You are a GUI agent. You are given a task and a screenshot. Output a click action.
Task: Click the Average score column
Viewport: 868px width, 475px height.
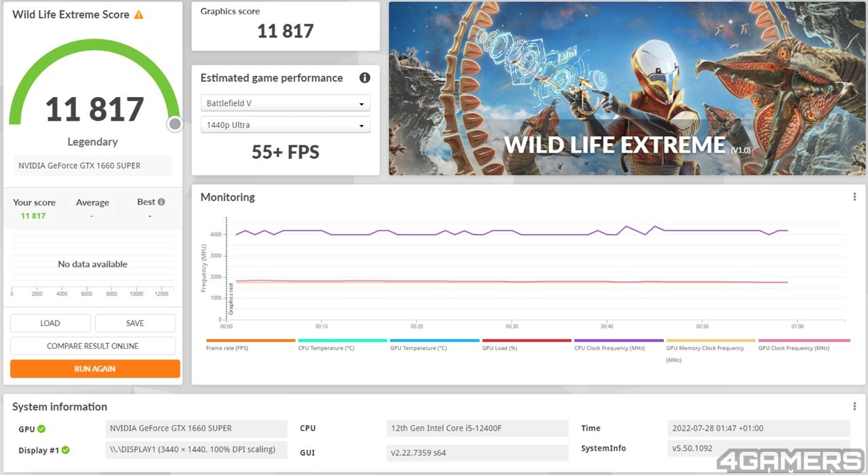tap(92, 209)
